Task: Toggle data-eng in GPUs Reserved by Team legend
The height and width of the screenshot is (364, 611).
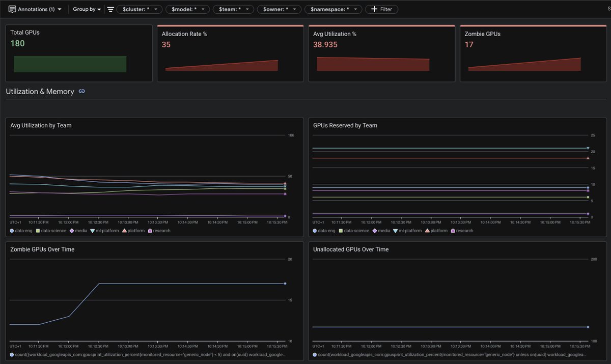Action: (x=324, y=231)
